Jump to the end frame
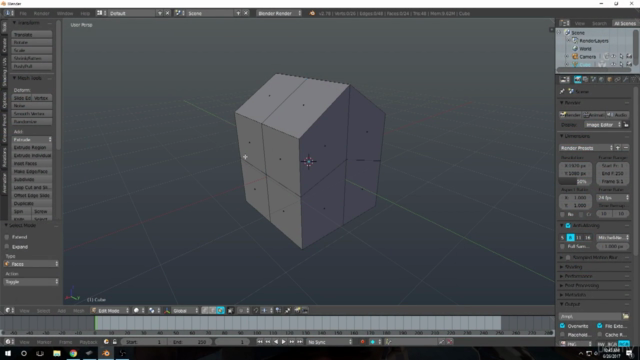 click(x=300, y=342)
